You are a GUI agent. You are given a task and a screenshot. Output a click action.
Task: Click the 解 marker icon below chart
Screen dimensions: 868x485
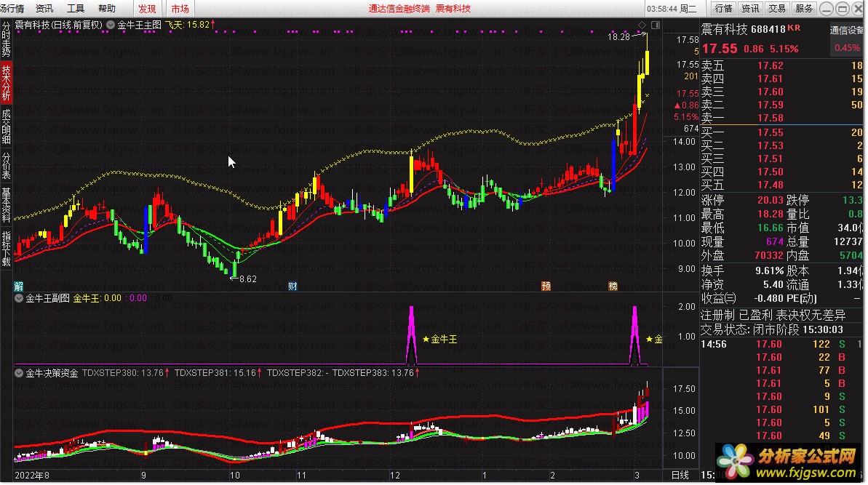point(18,286)
